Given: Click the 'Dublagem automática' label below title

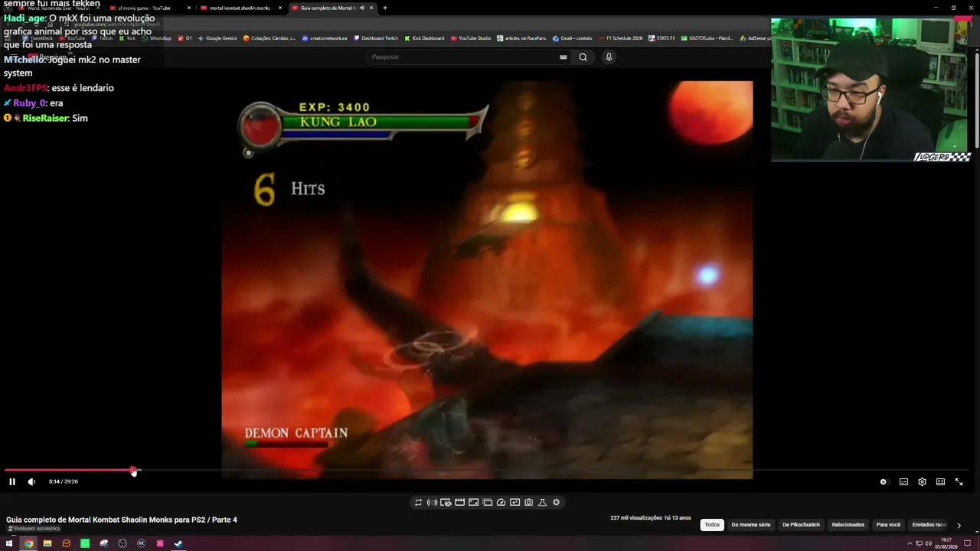Looking at the screenshot, I should point(34,529).
